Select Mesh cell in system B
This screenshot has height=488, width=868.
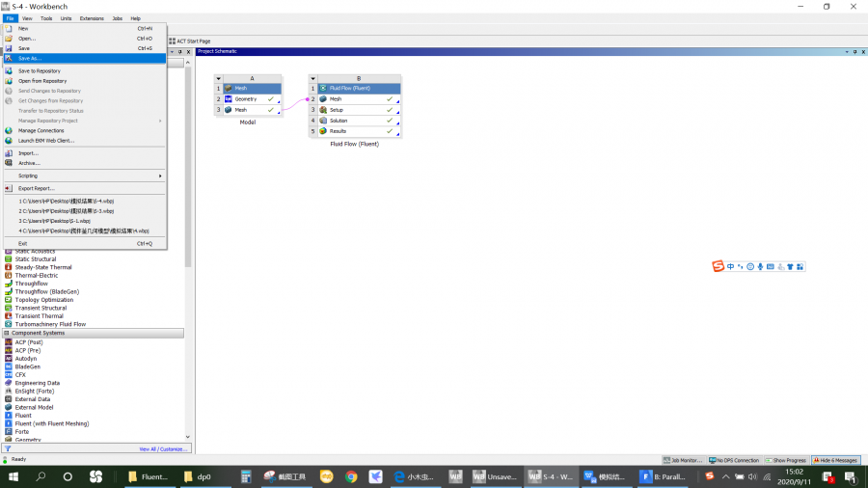click(x=360, y=99)
